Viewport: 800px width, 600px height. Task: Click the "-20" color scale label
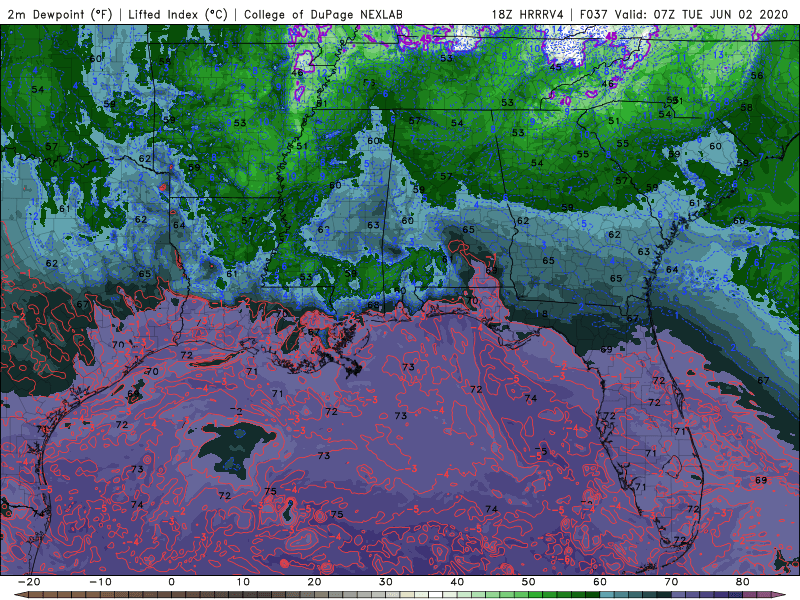(x=29, y=582)
